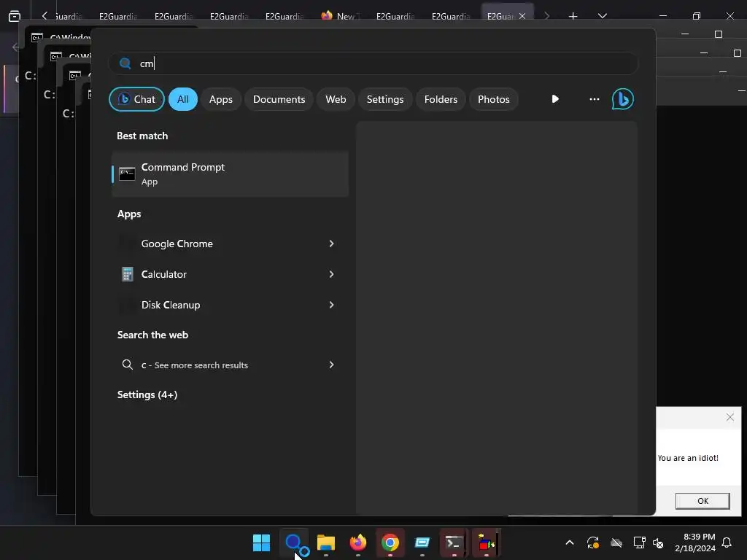Switch to the Documents search filter
Viewport: 747px width, 560px height.
(279, 99)
